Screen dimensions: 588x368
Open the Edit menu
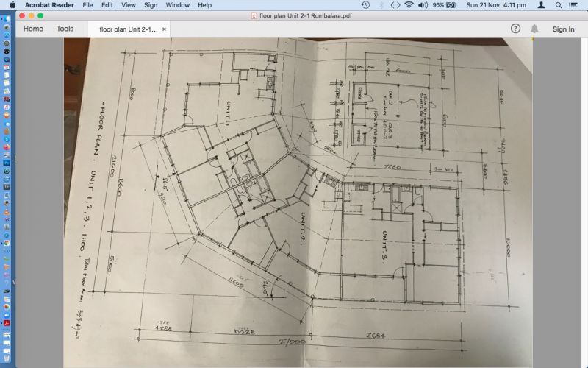pos(107,5)
